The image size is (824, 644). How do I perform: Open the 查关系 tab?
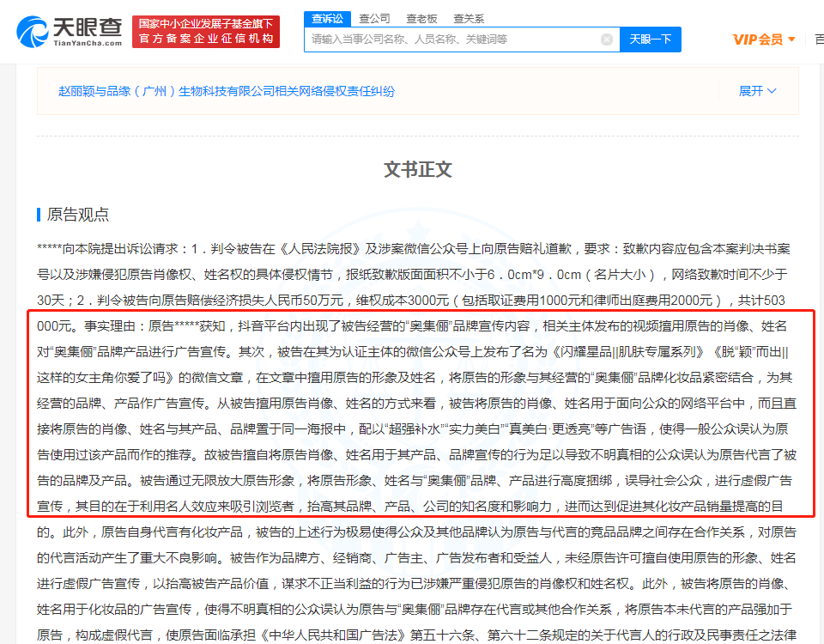pos(469,19)
